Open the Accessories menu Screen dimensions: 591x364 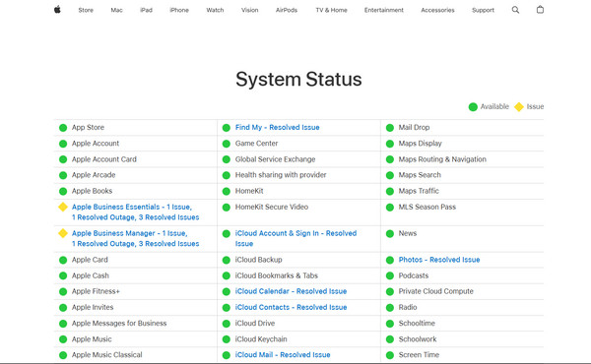click(x=437, y=10)
